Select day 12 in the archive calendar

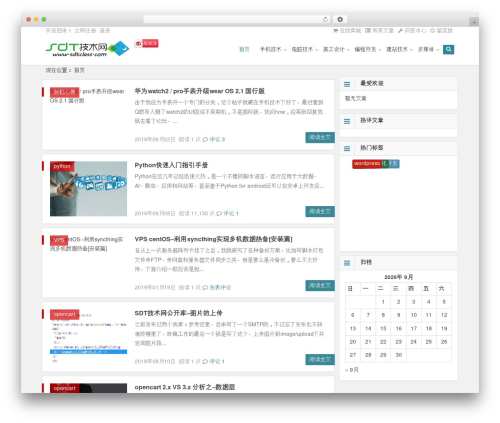coord(444,315)
